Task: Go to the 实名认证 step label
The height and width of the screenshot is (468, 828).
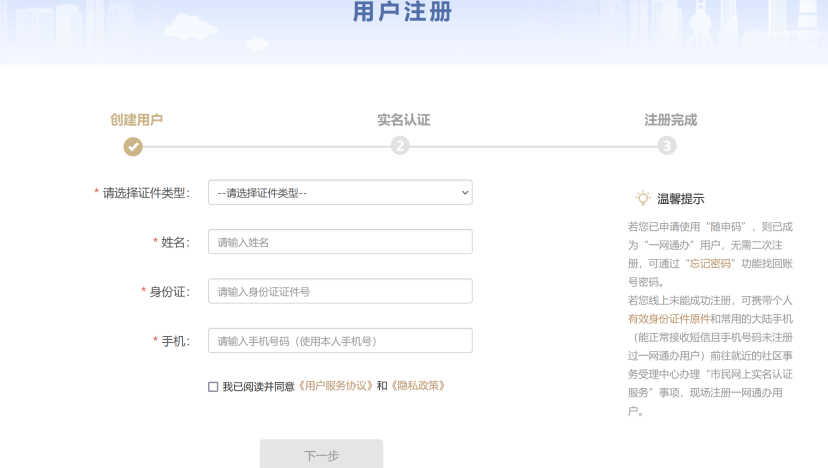Action: coord(403,120)
